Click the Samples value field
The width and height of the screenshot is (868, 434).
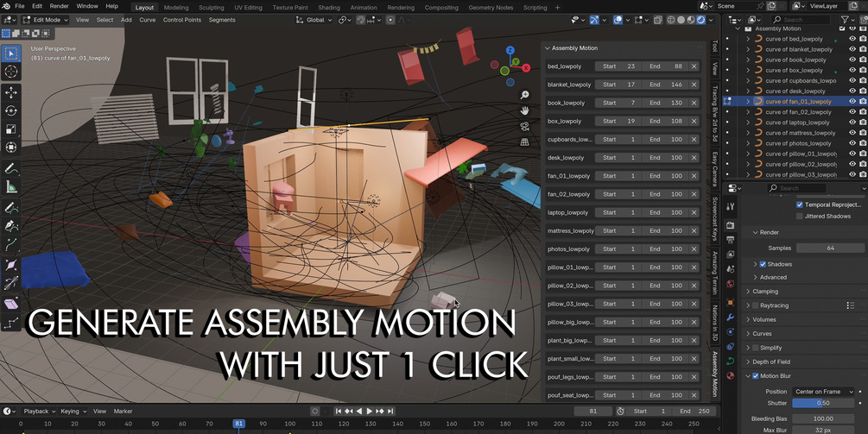[x=830, y=248]
